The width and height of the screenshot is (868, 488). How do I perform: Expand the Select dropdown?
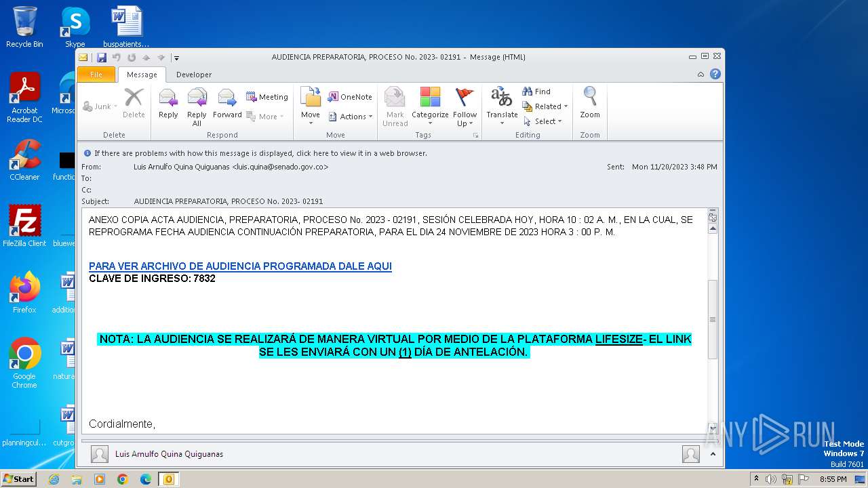[542, 121]
